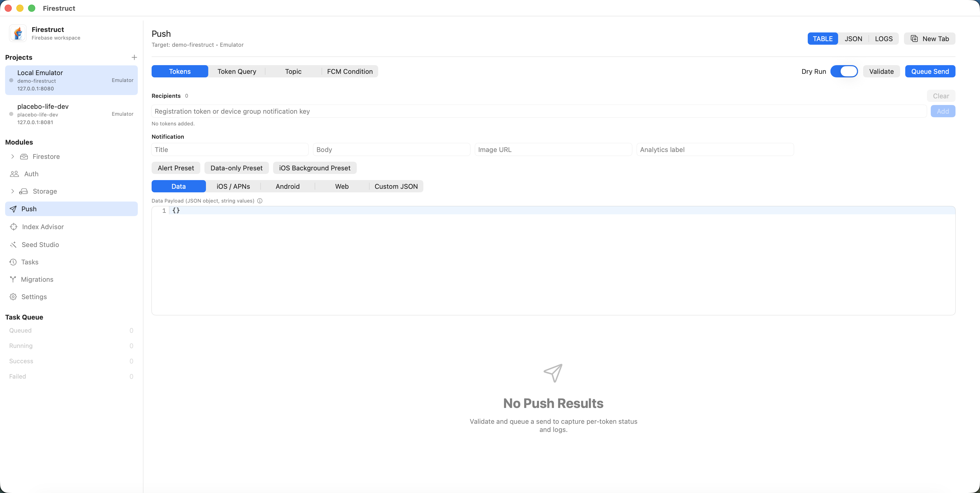Click the Firestore database icon
This screenshot has height=493, width=980.
pyautogui.click(x=24, y=157)
